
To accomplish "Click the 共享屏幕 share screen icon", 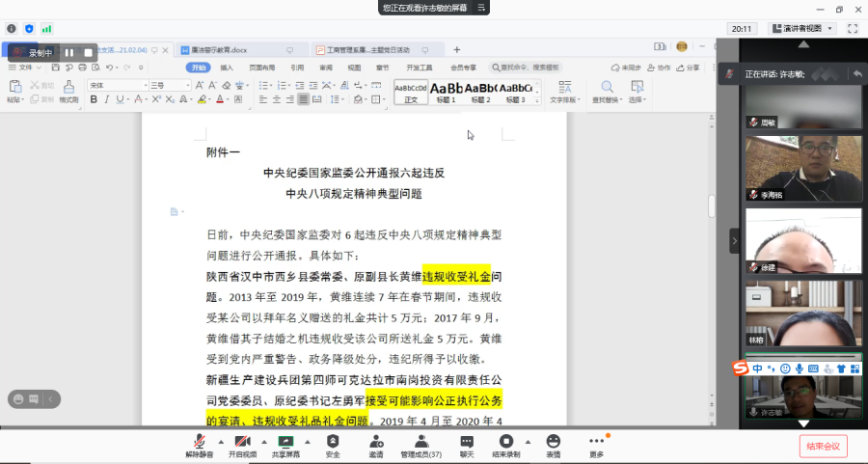I will tap(285, 444).
